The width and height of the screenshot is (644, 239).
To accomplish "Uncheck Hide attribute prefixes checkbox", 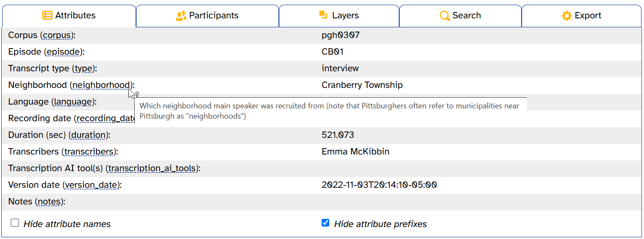I will click(x=325, y=223).
